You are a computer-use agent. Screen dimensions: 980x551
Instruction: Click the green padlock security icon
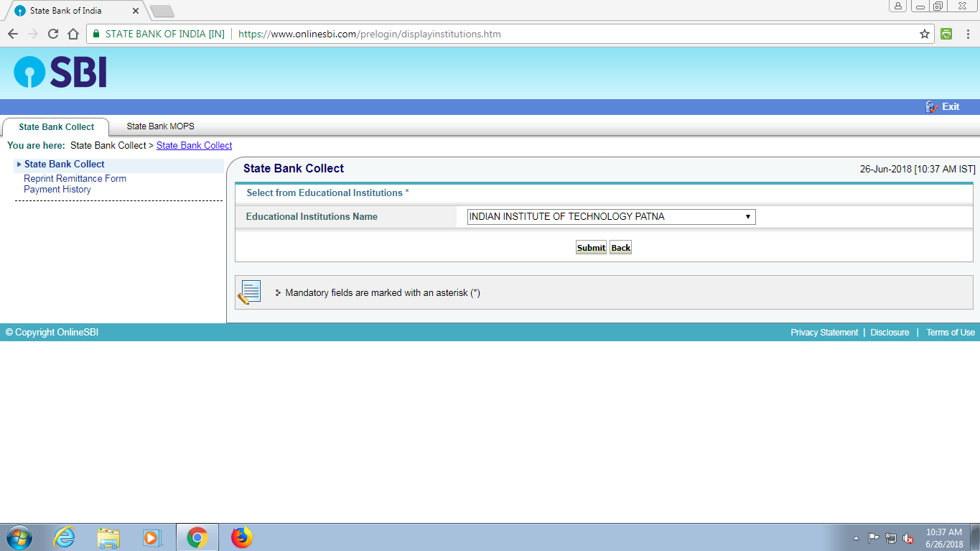pyautogui.click(x=96, y=34)
